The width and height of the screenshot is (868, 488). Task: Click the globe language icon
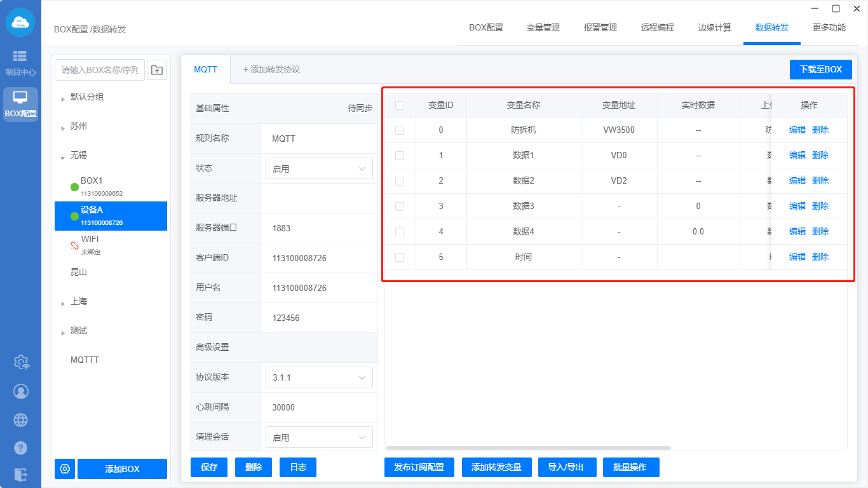tap(21, 420)
